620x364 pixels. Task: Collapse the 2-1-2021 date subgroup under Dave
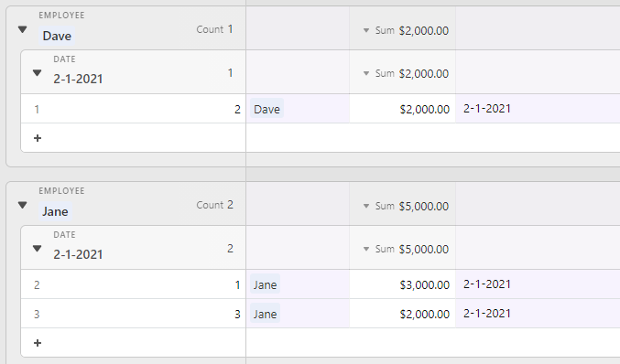tap(38, 73)
